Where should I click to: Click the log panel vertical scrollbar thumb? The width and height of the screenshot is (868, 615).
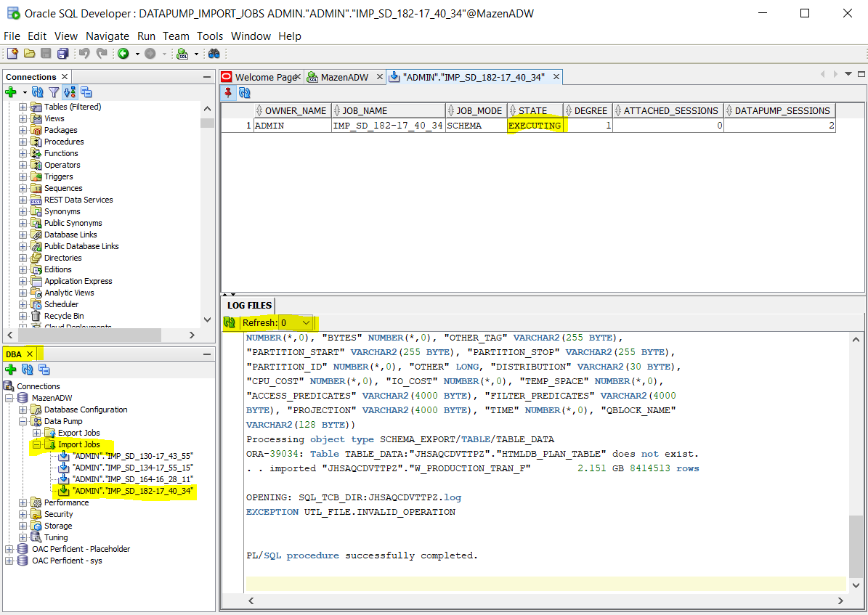[x=856, y=545]
